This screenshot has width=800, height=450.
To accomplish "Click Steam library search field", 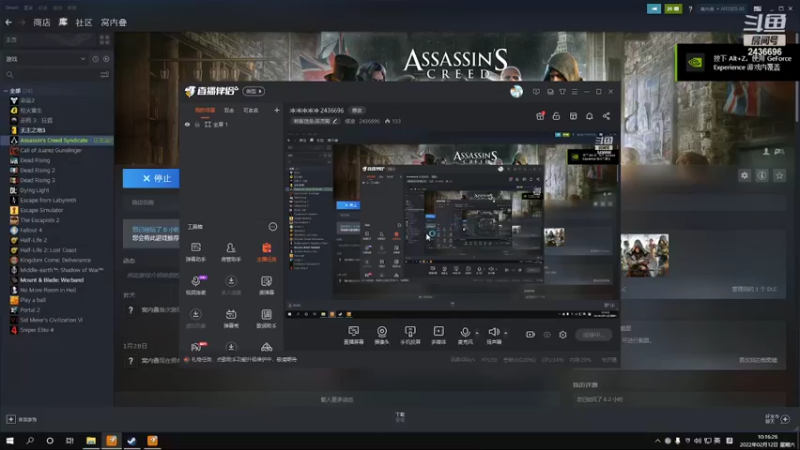I will 51,74.
